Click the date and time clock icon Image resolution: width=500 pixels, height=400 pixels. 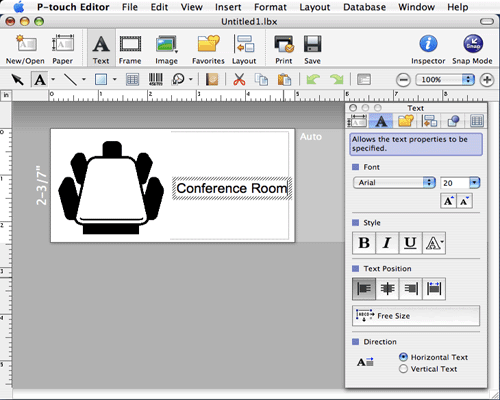[x=178, y=80]
